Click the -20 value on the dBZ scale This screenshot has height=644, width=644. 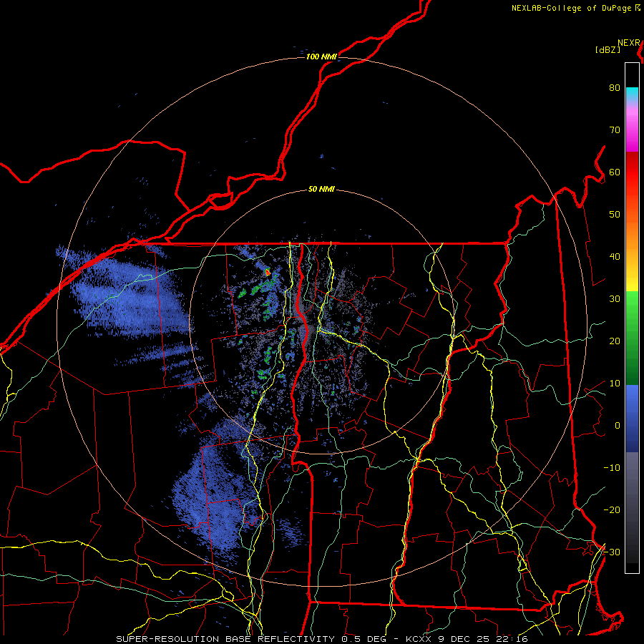612,510
